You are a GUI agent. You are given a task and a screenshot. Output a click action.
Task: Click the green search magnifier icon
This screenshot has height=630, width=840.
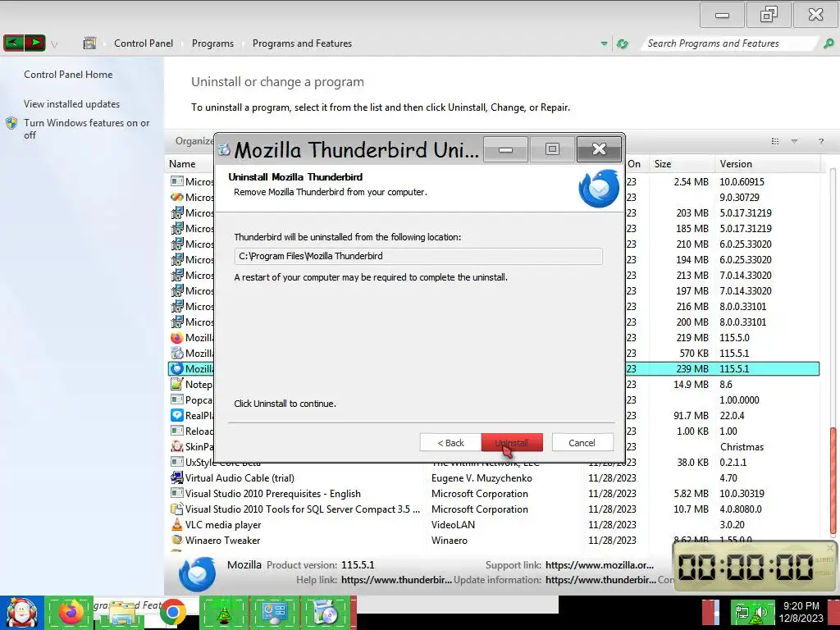pos(829,43)
